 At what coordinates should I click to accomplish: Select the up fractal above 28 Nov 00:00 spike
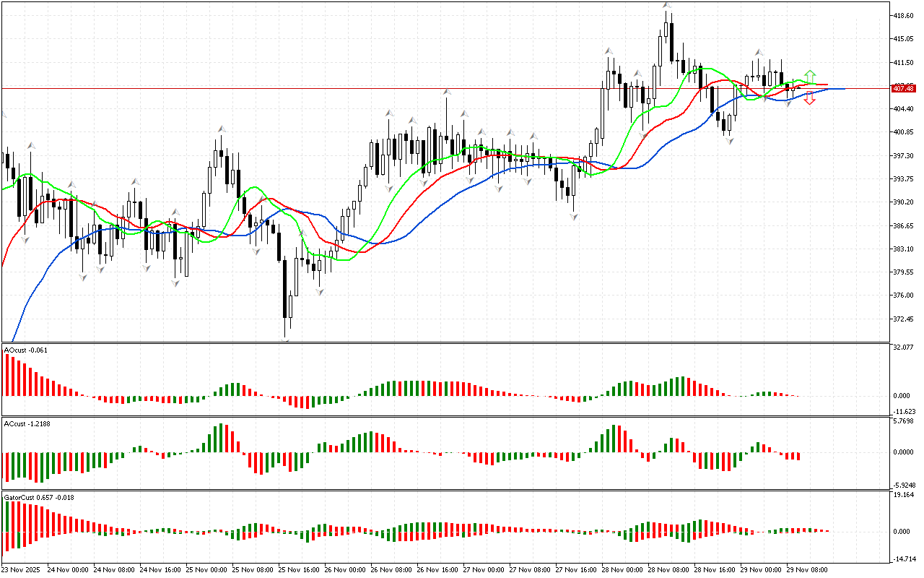point(609,51)
